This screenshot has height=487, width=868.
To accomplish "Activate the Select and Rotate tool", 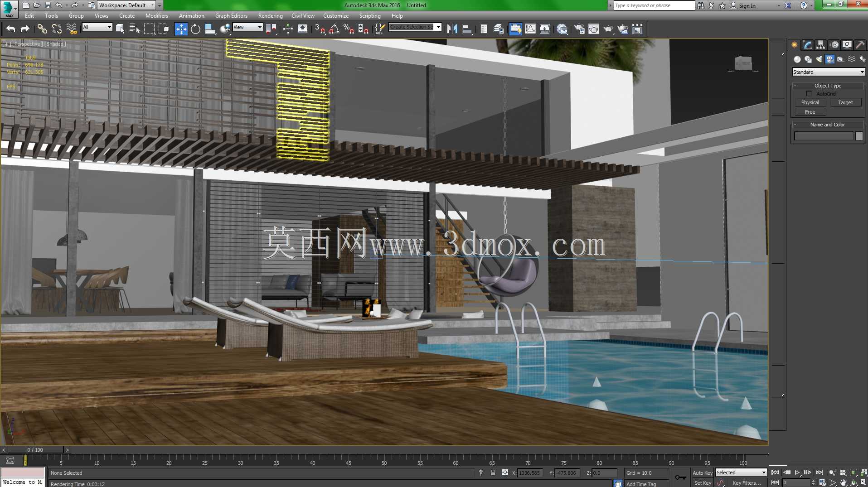I will coord(195,29).
